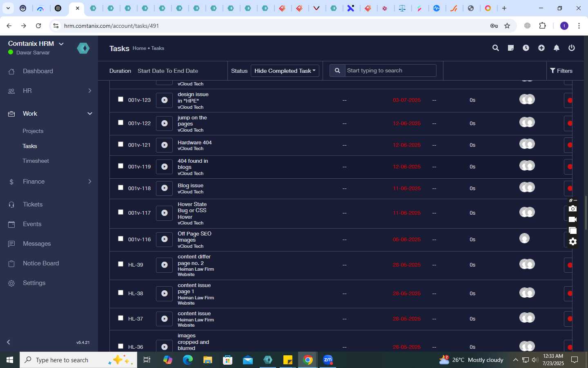
Task: Open Tickets in sidebar
Action: click(x=33, y=204)
